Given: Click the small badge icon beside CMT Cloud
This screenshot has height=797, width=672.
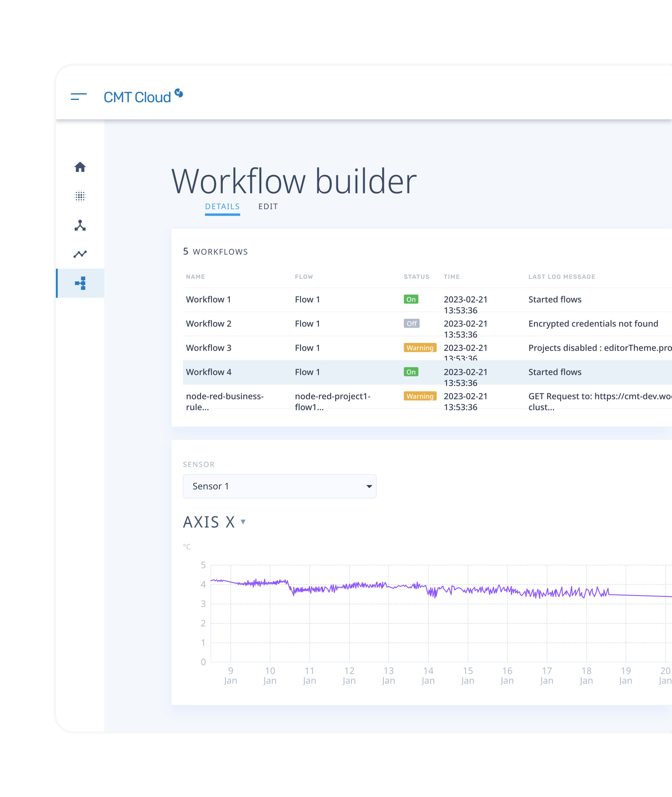Looking at the screenshot, I should tap(178, 93).
